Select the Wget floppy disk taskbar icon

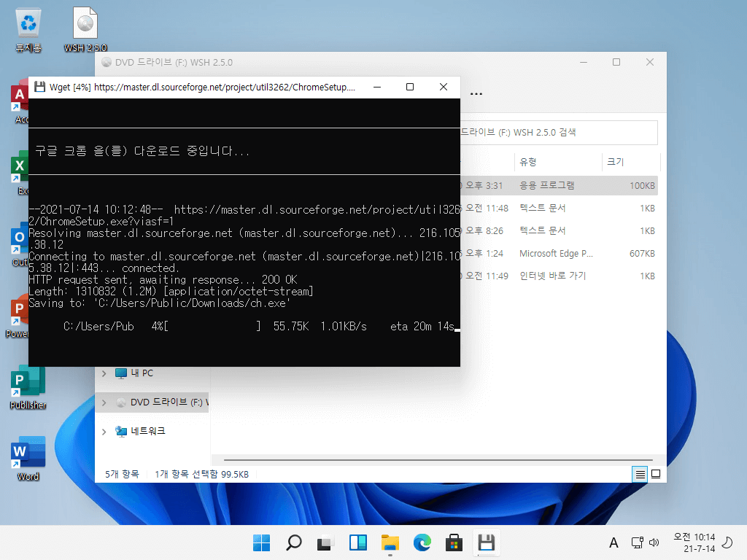pos(486,542)
